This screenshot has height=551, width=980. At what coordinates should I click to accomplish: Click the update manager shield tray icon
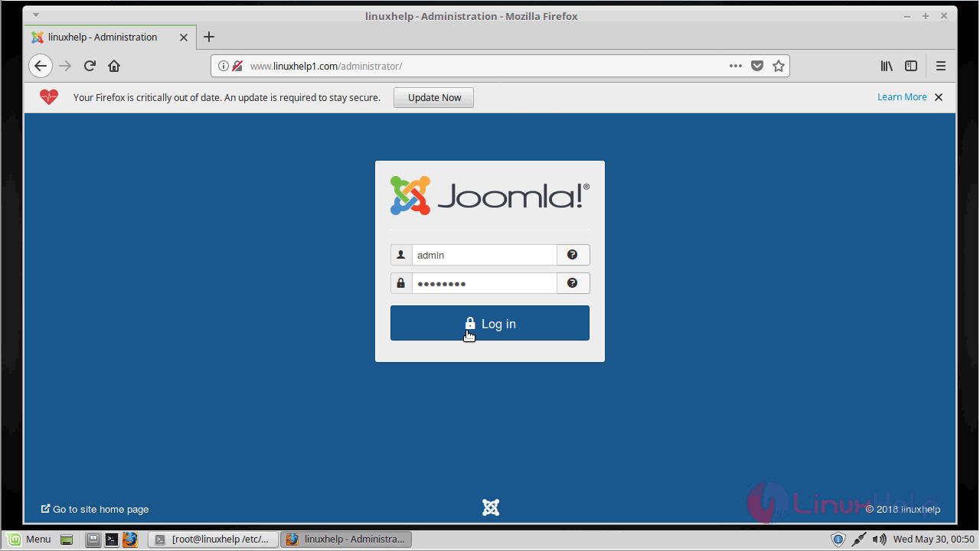[x=838, y=540]
